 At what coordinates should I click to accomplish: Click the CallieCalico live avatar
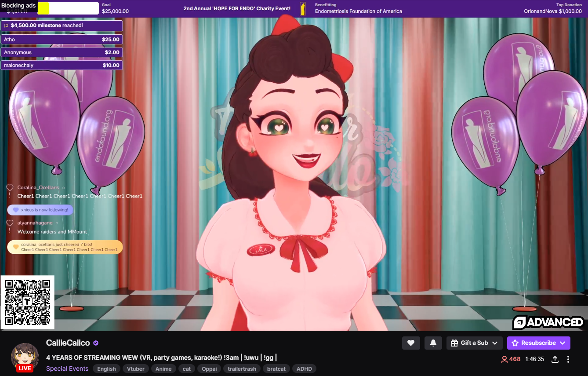(25, 358)
